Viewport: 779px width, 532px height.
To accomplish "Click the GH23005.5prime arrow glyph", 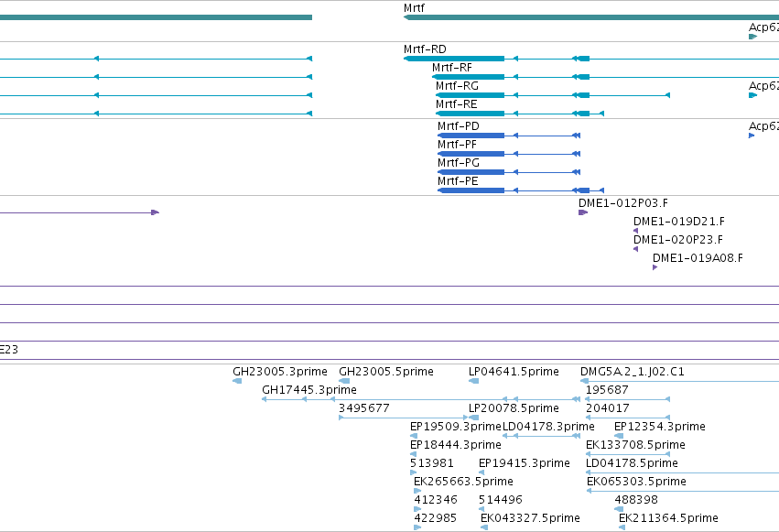I will [x=344, y=381].
